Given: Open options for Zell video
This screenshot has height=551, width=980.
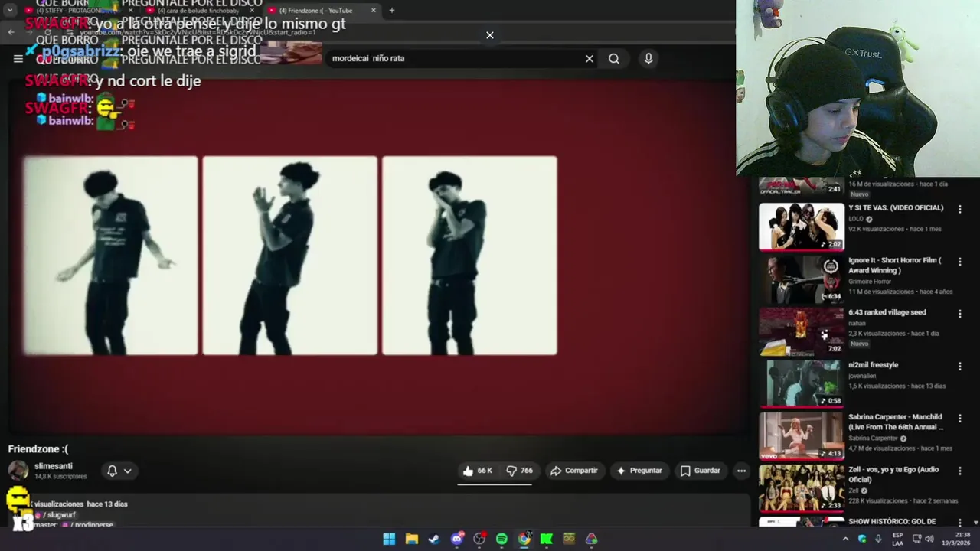Looking at the screenshot, I should (959, 471).
